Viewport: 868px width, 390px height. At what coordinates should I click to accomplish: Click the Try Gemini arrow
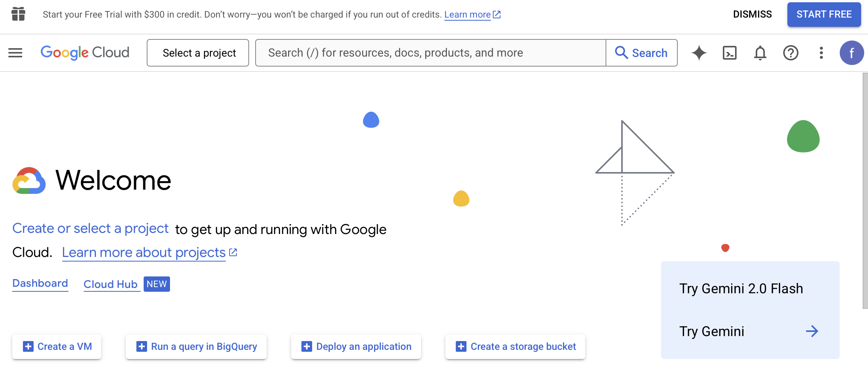click(x=812, y=331)
